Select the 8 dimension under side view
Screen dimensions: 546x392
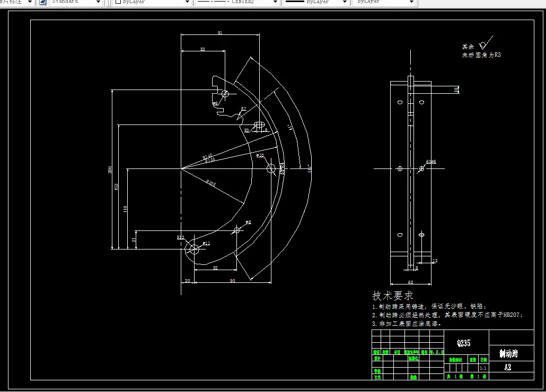pyautogui.click(x=417, y=268)
